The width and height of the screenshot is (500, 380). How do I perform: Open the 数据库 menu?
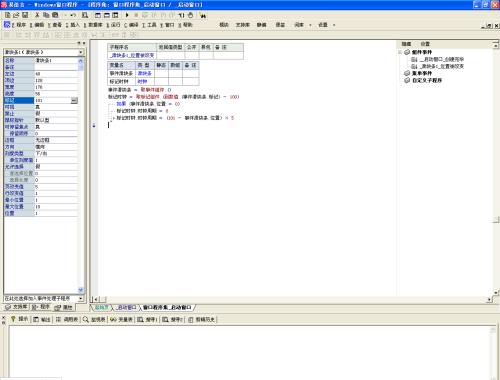pyautogui.click(x=93, y=25)
